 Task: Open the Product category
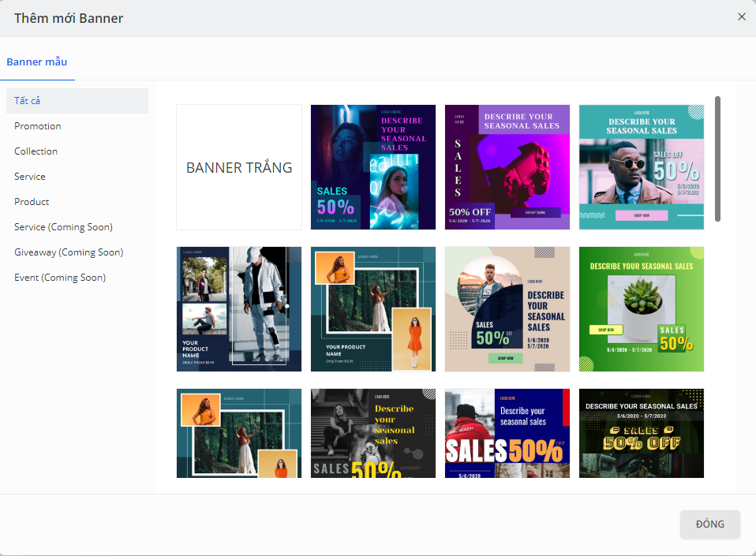77,202
